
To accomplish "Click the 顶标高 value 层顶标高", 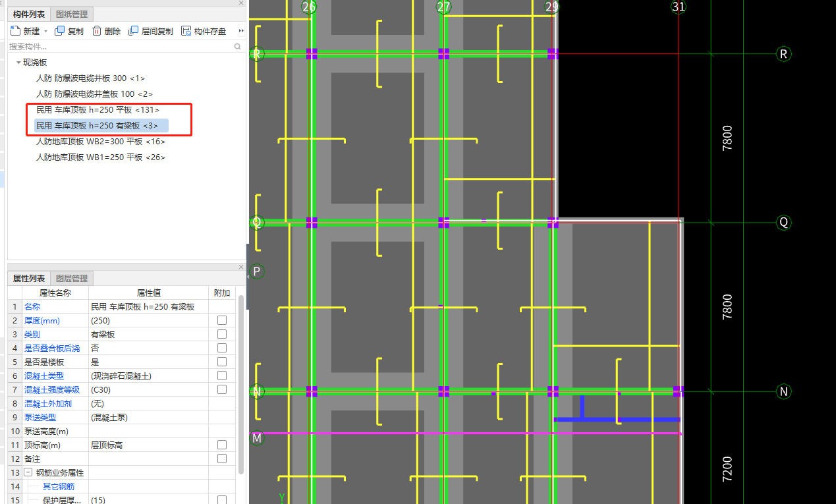I will [x=149, y=445].
